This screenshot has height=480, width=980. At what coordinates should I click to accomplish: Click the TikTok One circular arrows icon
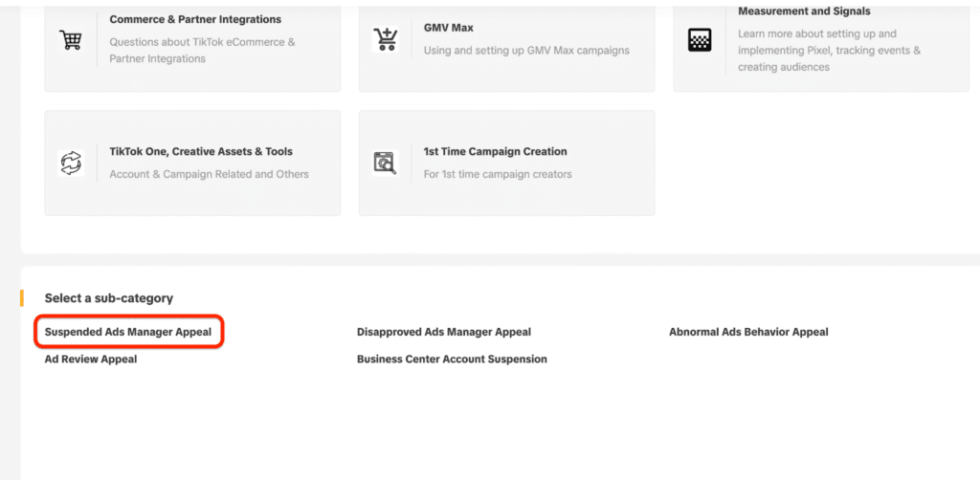pos(71,163)
